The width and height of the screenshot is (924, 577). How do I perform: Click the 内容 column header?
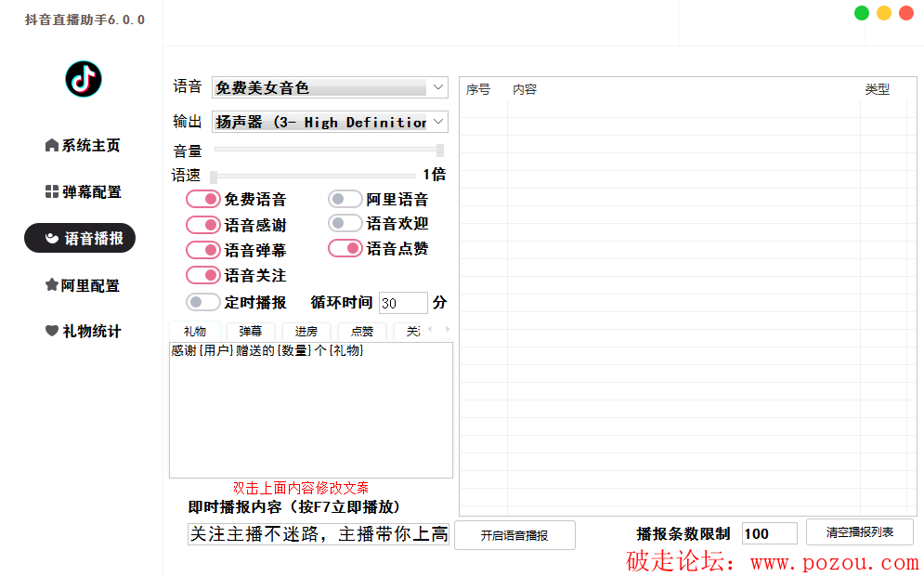pos(525,89)
